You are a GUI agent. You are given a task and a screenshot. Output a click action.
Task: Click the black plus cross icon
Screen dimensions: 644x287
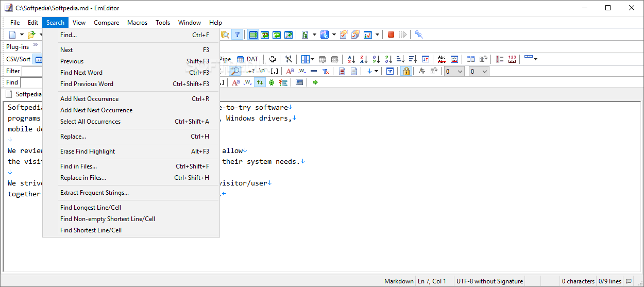click(x=273, y=59)
